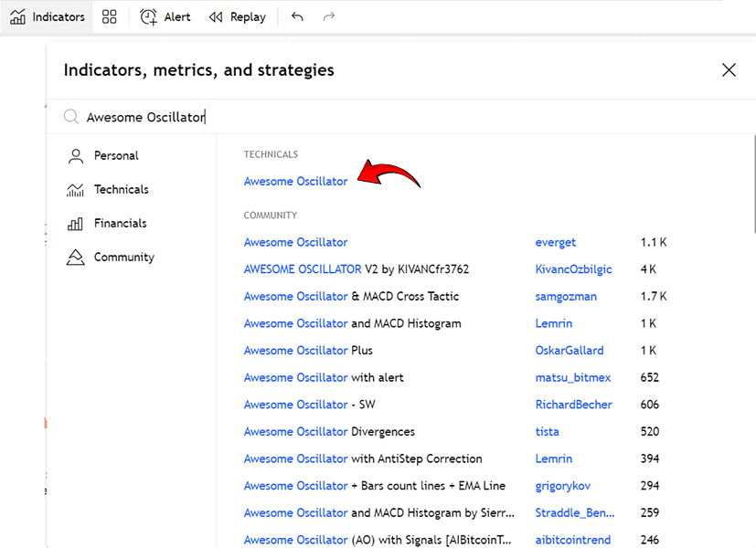The height and width of the screenshot is (548, 756).
Task: Create an Alert from the toolbar
Action: 165,16
